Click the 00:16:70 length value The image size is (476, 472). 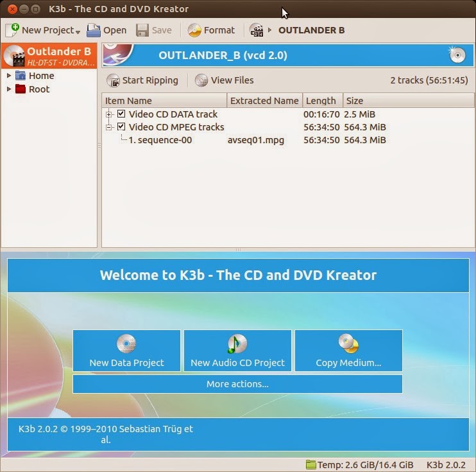tap(321, 114)
